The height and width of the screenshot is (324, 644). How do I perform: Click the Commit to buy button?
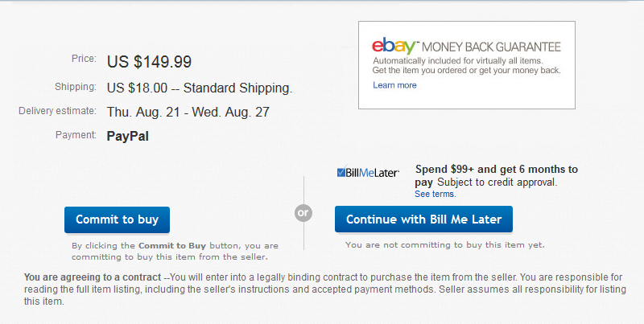[x=117, y=219]
